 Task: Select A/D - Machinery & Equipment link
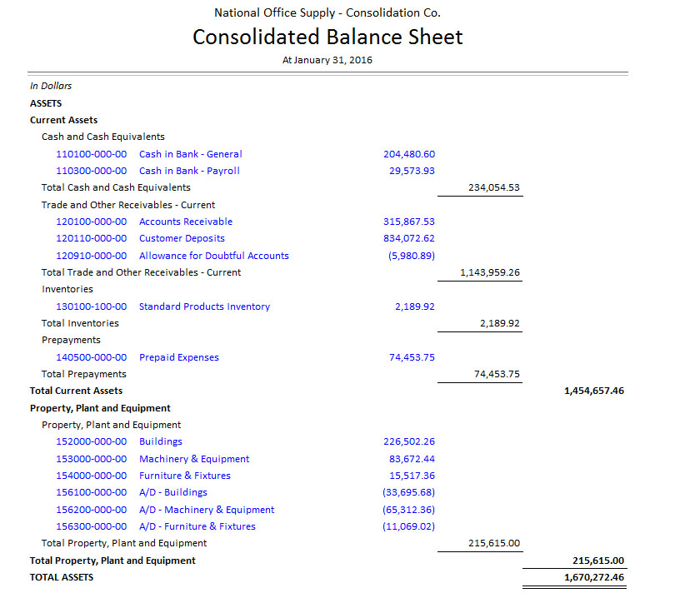pos(207,510)
